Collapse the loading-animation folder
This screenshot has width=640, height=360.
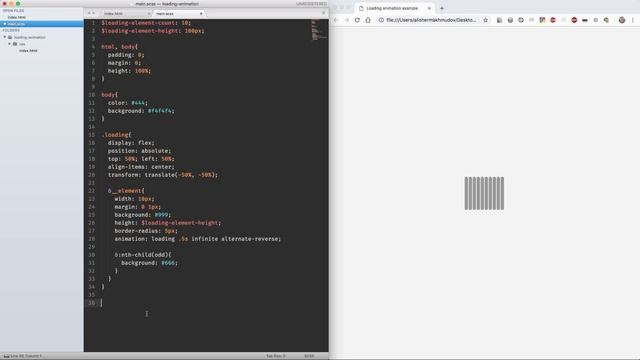point(5,37)
